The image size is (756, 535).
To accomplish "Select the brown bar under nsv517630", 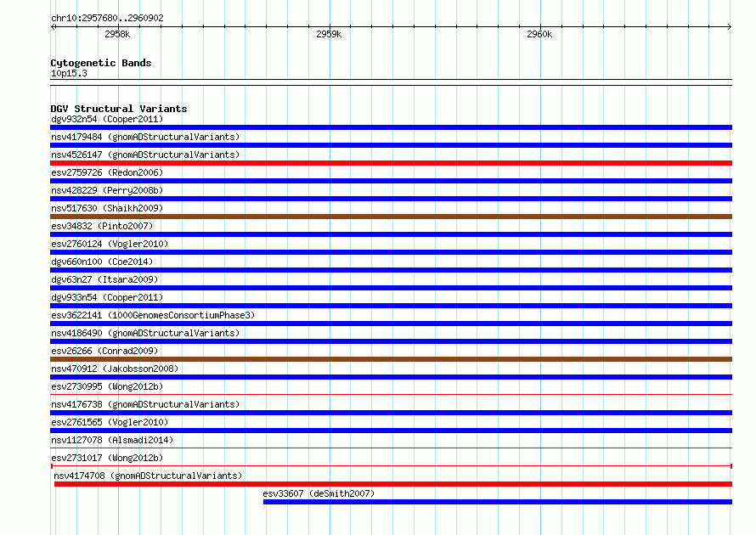I will click(391, 217).
